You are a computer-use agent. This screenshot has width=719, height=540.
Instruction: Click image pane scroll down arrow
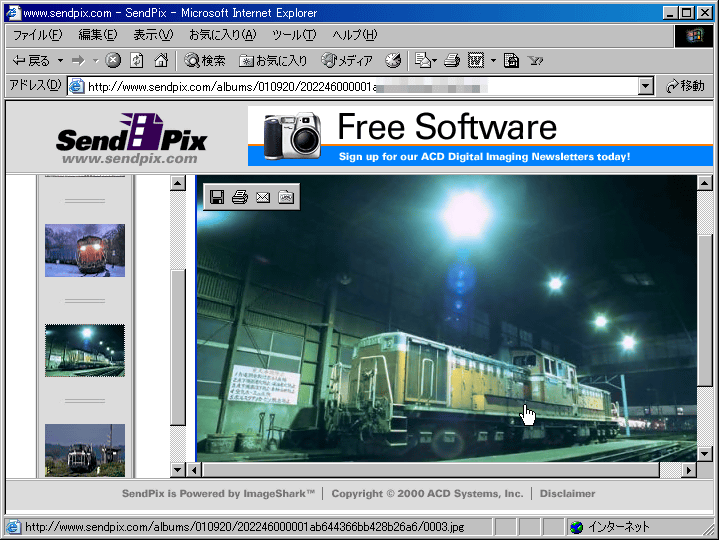pos(705,454)
